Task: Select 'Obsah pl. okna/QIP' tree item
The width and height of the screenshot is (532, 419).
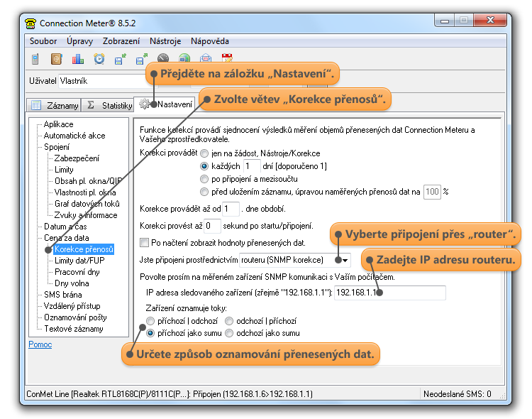Action: coord(87,181)
